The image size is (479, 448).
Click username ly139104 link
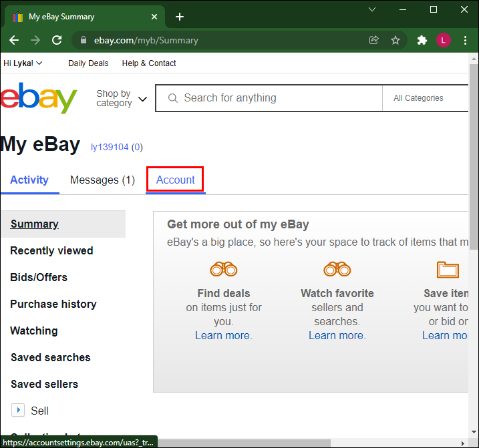coord(110,147)
